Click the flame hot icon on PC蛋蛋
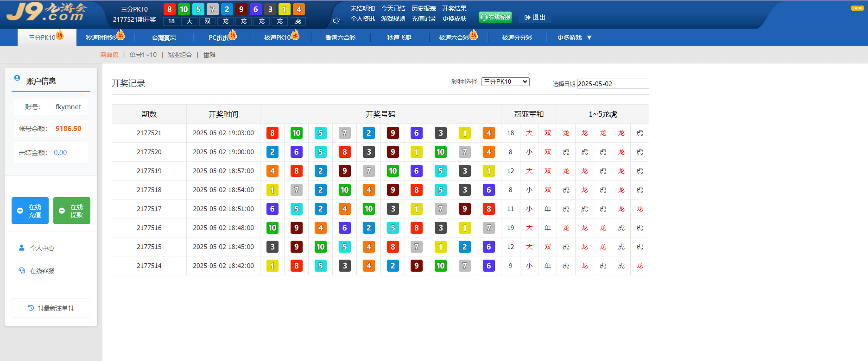Screen dimensions: 868x361 click(x=233, y=35)
